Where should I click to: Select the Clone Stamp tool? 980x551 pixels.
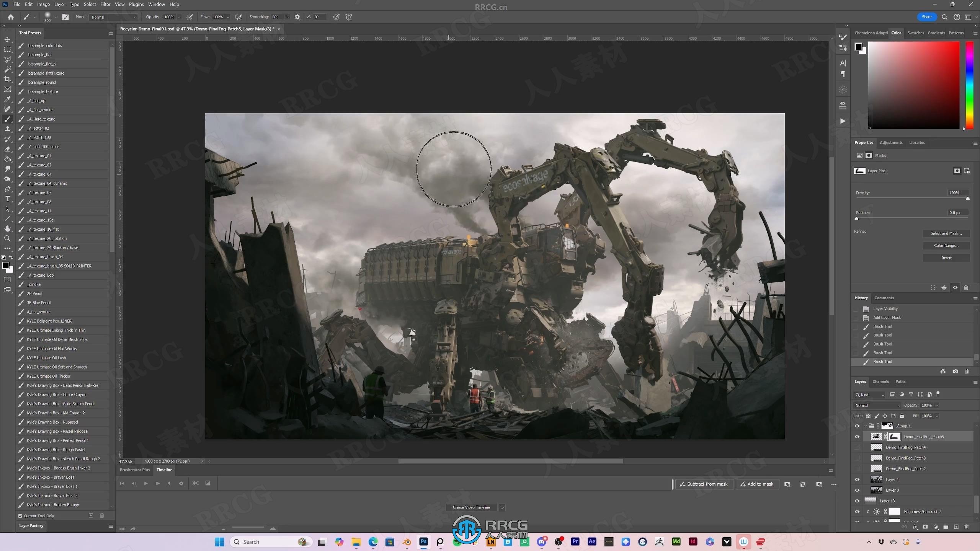tap(7, 129)
